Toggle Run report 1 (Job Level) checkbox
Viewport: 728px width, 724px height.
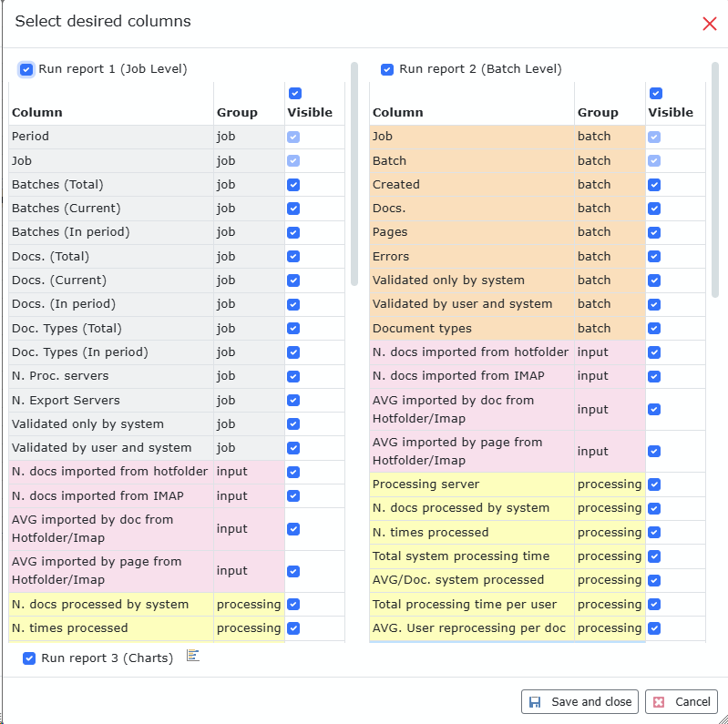point(26,69)
